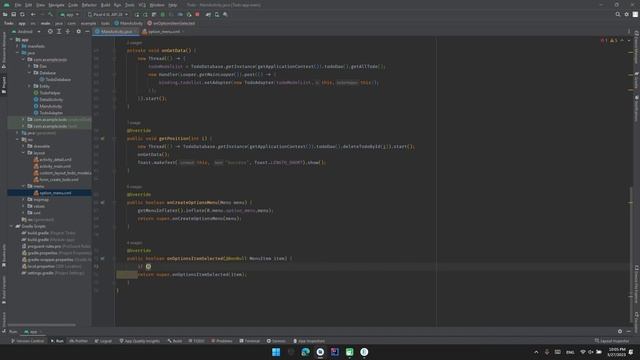The height and width of the screenshot is (360, 640).
Task: Open Microsoft Edge in taskbar
Action: tap(305, 352)
